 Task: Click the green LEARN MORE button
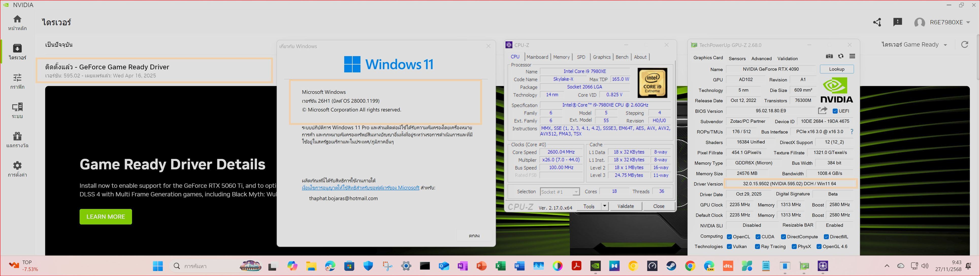pyautogui.click(x=105, y=217)
